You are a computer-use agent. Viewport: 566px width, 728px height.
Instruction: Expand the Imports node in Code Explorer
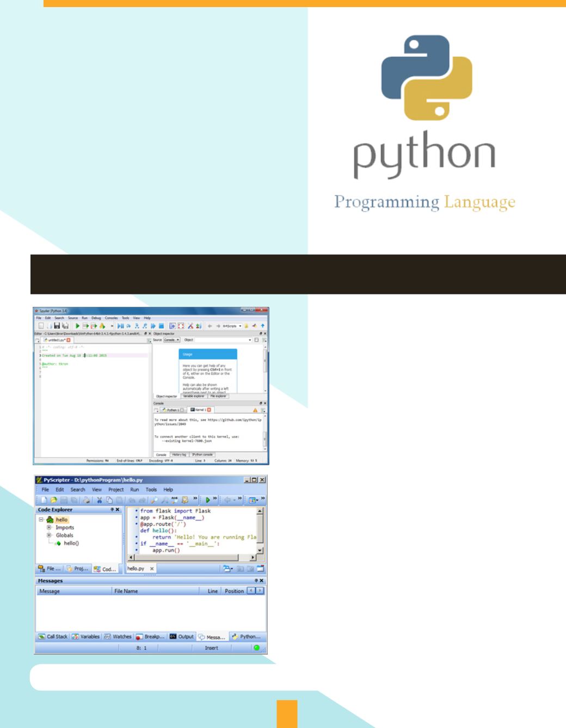point(49,527)
